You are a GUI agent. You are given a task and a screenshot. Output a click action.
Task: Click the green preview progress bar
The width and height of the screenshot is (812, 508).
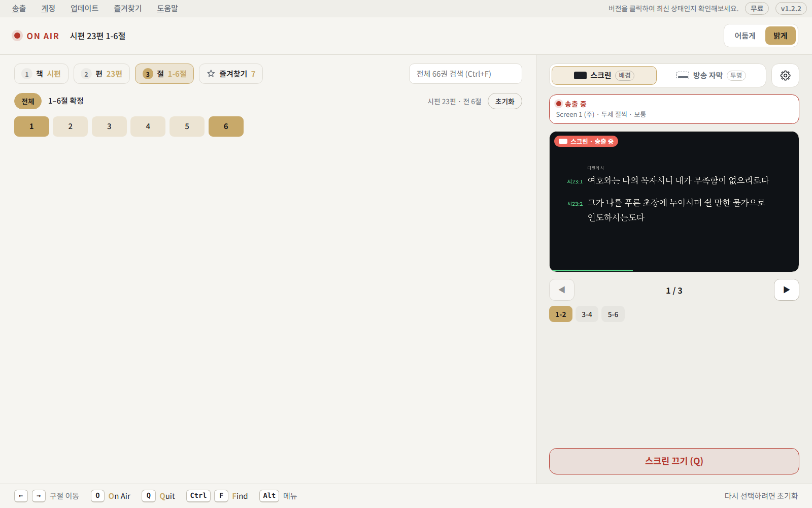tap(592, 270)
